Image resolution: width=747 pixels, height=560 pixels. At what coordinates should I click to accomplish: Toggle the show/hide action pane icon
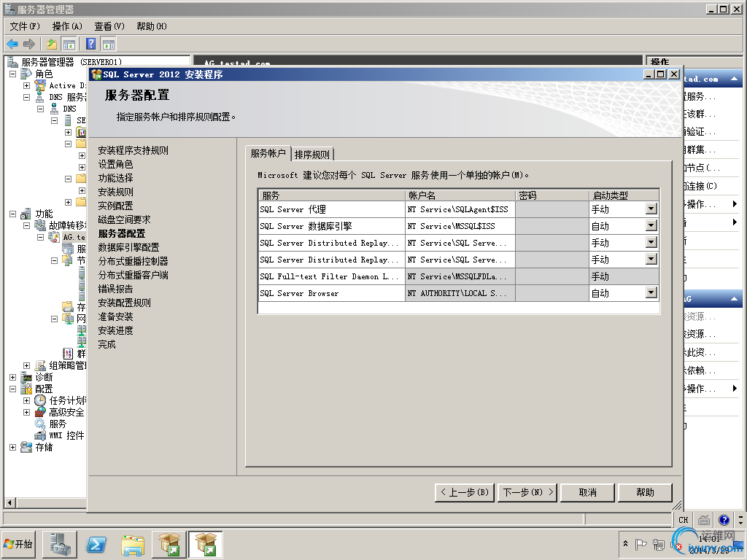pyautogui.click(x=109, y=44)
